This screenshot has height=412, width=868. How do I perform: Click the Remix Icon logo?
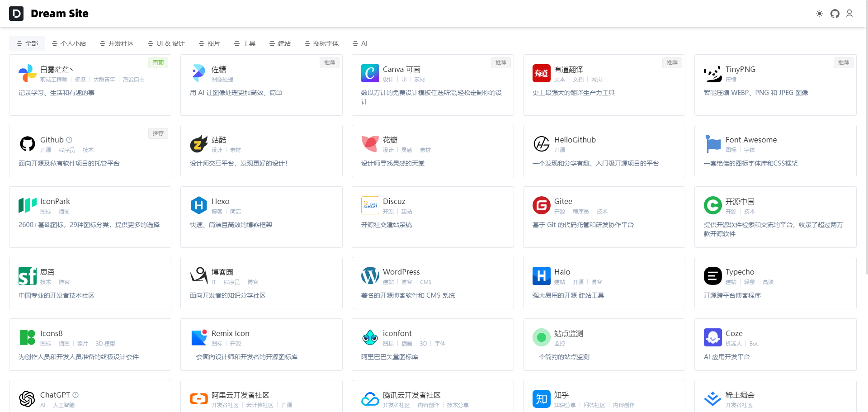pos(199,337)
